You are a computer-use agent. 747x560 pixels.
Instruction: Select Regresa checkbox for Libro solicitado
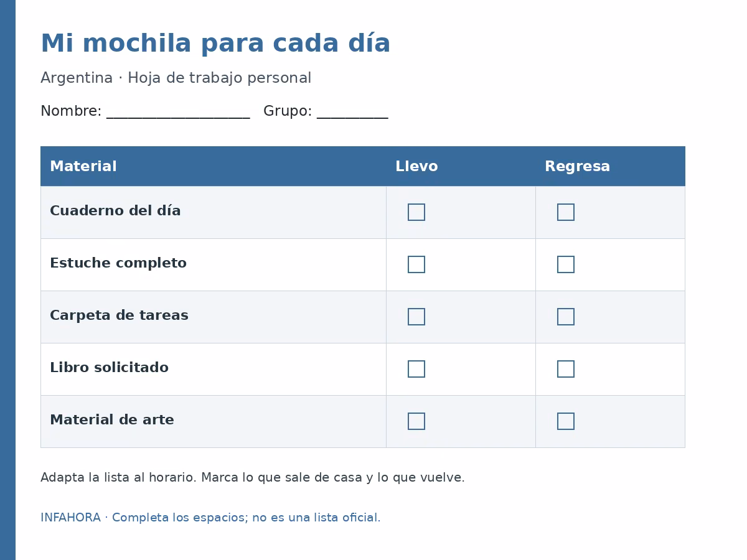(566, 369)
